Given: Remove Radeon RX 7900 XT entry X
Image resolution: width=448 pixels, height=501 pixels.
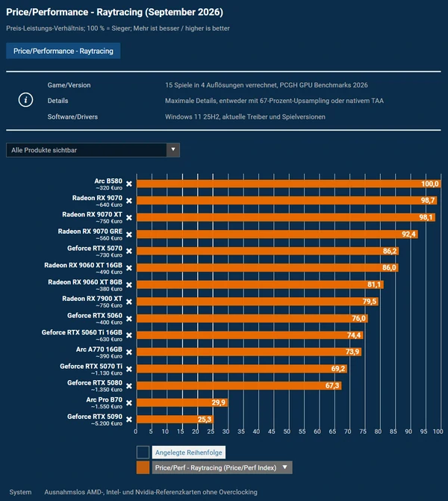Looking at the screenshot, I should [x=128, y=302].
